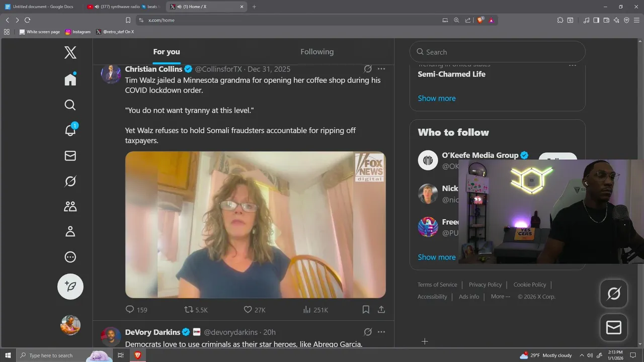Open O'Keefe Media Group profile

click(480, 155)
